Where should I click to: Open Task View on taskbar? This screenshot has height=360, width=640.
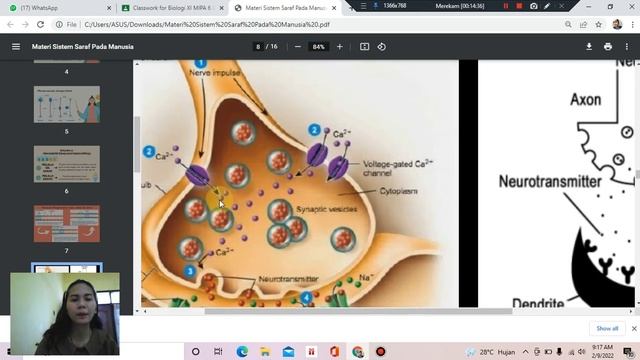(218, 351)
